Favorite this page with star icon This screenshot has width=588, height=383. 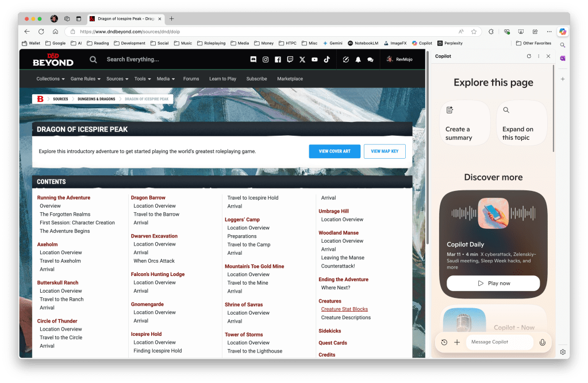pyautogui.click(x=474, y=32)
